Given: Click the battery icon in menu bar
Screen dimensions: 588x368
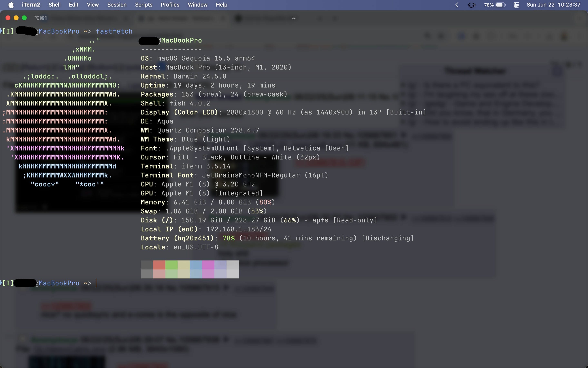Looking at the screenshot, I should click(x=501, y=5).
